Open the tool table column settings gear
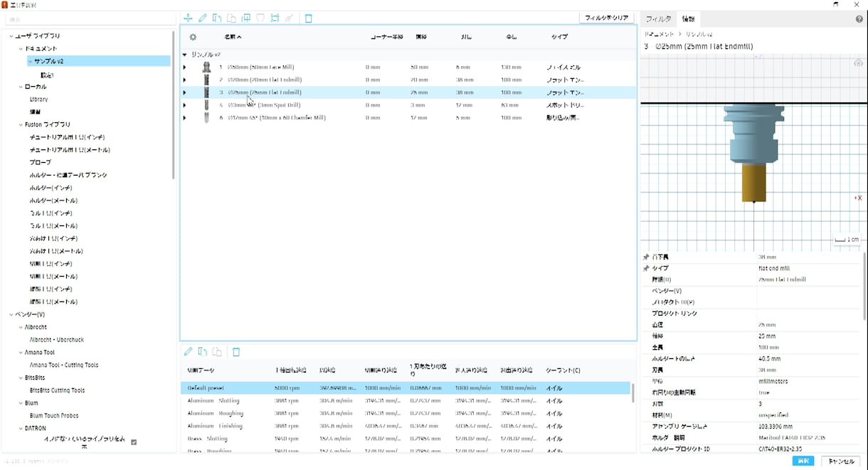 [193, 37]
